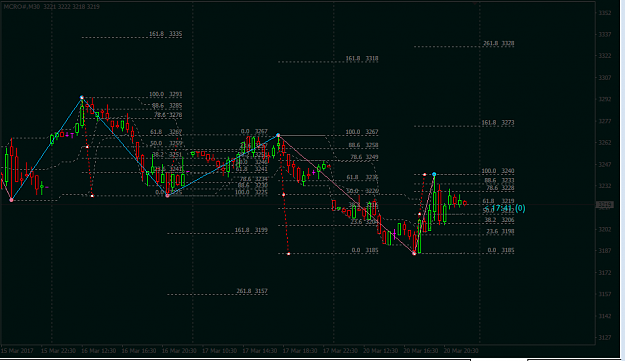This screenshot has height=361, width=625.
Task: Select the '38.2 3251' Fibonacci label
Action: pos(167,154)
